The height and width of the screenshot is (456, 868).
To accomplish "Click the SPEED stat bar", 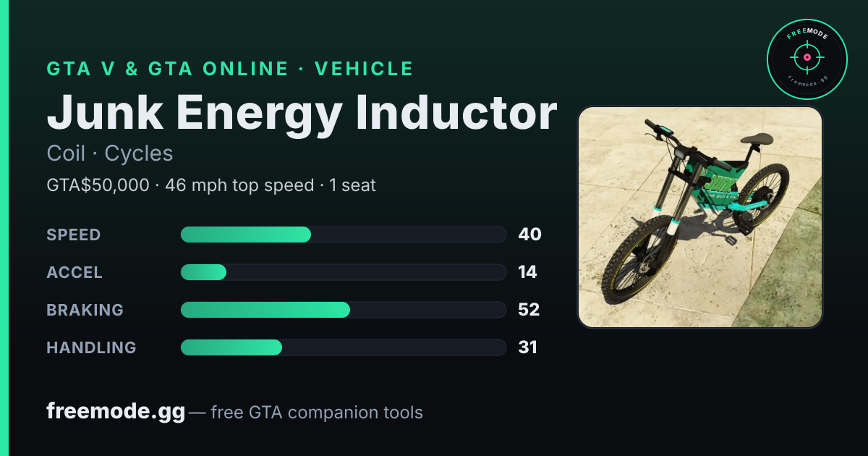I will (343, 235).
